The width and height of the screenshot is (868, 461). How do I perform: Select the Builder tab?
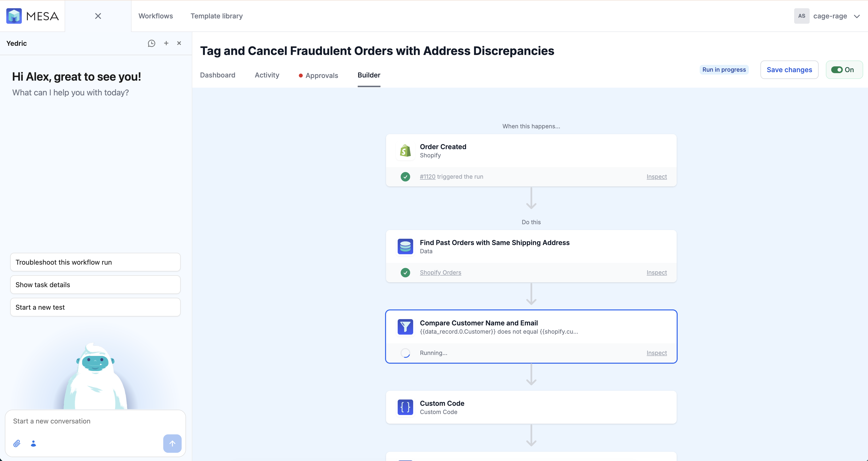point(369,75)
